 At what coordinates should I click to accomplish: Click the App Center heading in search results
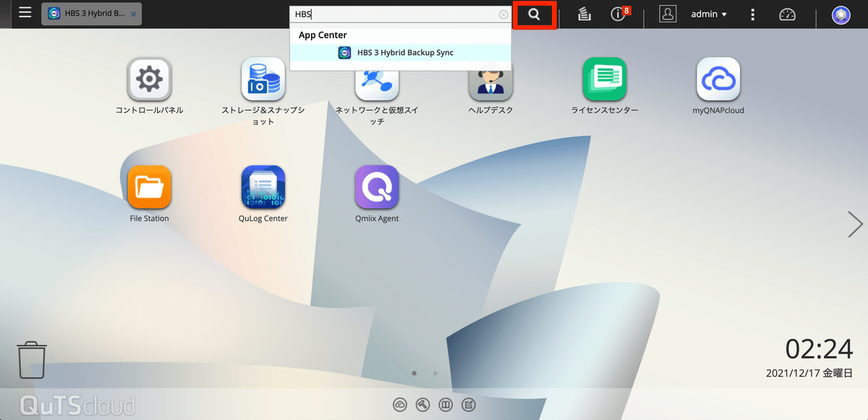point(323,35)
